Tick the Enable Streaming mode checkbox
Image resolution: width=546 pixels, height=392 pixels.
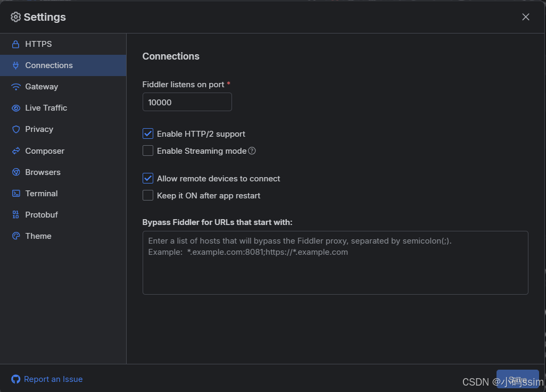click(x=147, y=151)
